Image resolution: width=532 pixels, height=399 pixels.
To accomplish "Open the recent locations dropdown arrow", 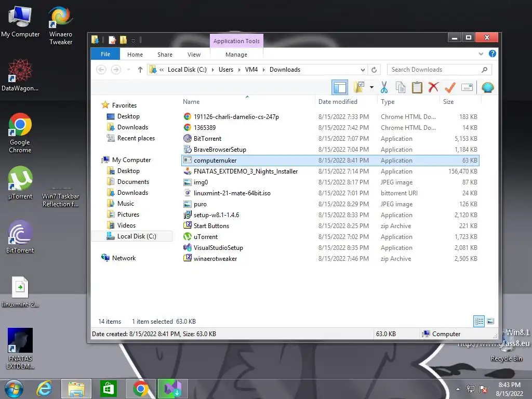I will (x=129, y=70).
